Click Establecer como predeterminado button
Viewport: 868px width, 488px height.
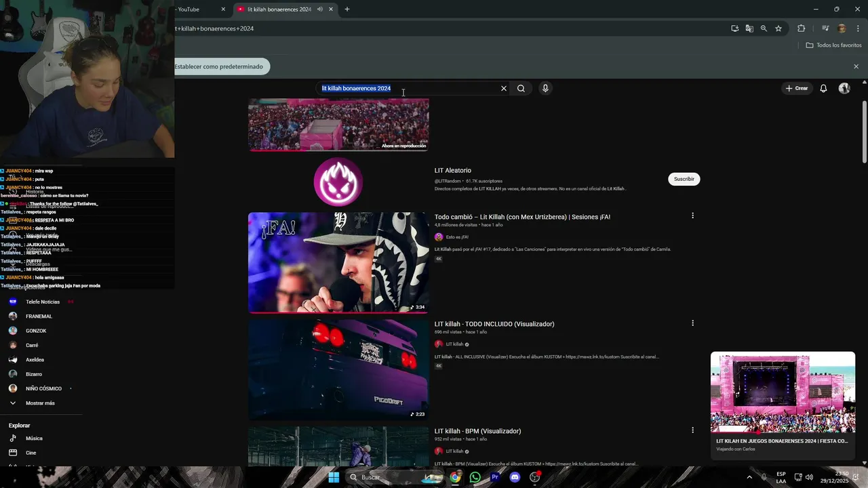click(218, 66)
